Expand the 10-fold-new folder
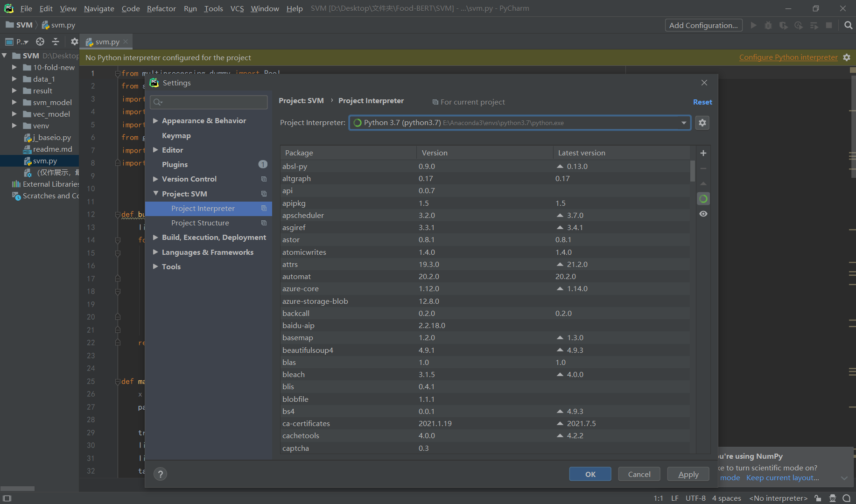Viewport: 856px width, 504px height. [14, 67]
